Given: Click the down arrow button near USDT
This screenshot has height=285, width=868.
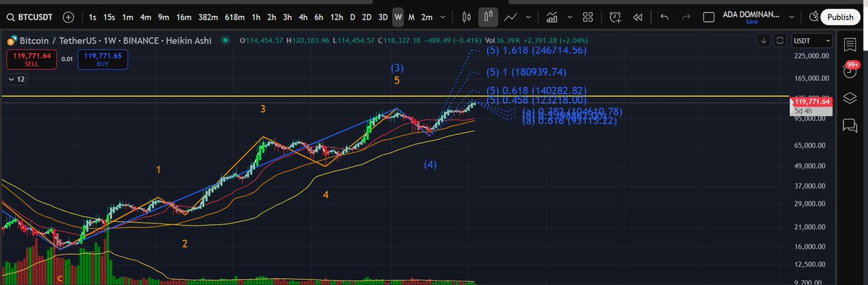Looking at the screenshot, I should (x=764, y=41).
